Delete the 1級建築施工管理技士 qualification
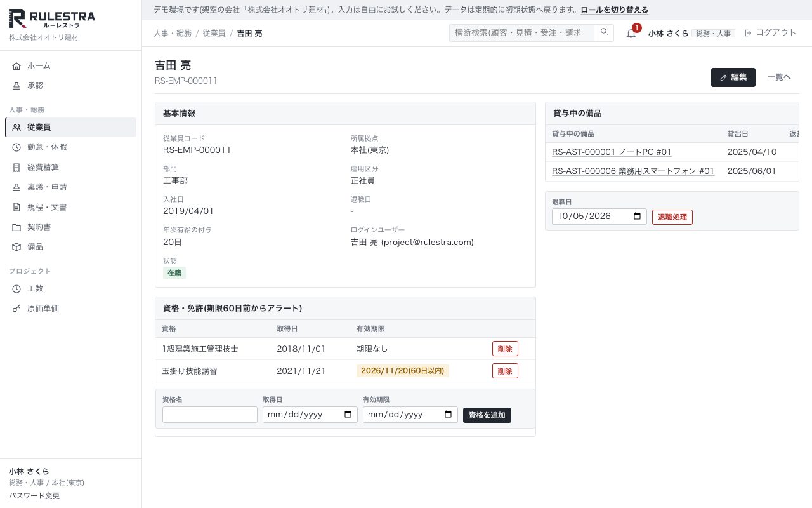Screen dimensions: 812x508 (x=505, y=349)
